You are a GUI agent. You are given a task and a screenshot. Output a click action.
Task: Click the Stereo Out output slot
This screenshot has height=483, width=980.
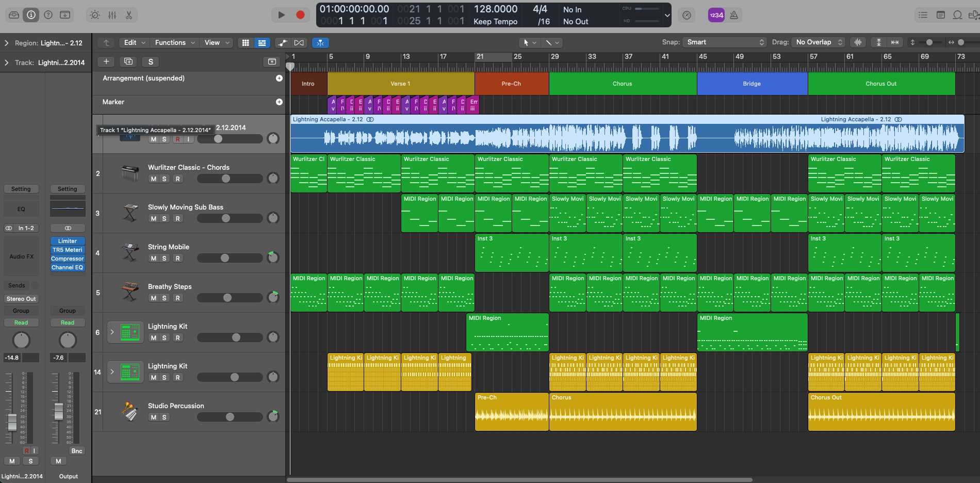[21, 299]
